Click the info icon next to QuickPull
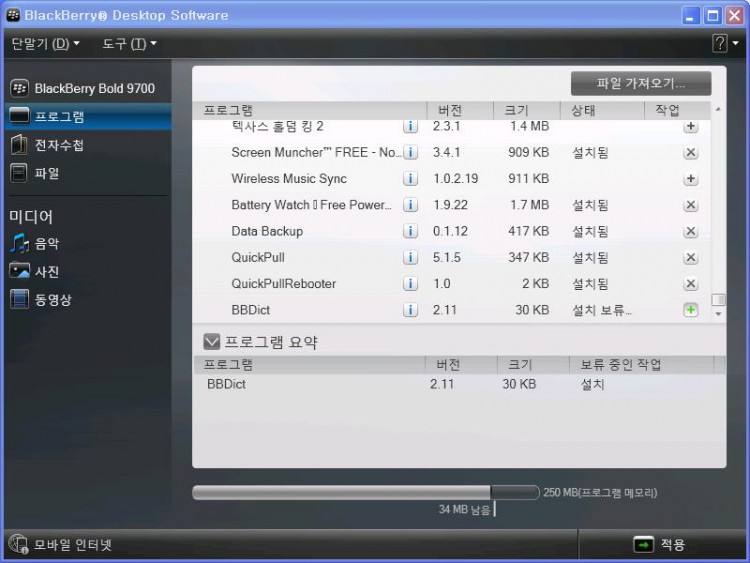 (x=410, y=258)
